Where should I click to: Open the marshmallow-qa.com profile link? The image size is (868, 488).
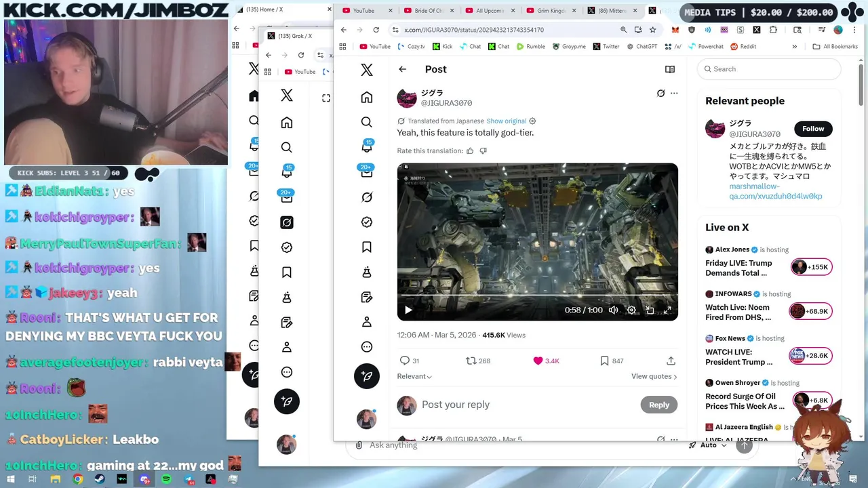(776, 191)
